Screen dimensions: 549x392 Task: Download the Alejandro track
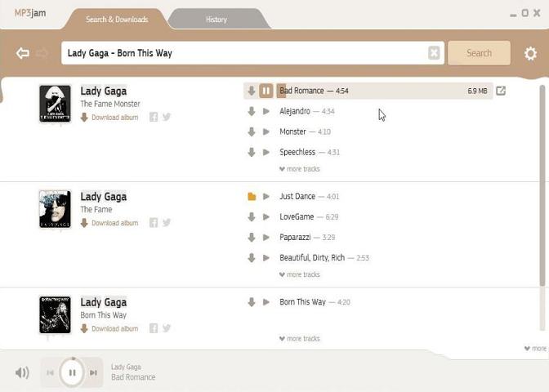(252, 111)
